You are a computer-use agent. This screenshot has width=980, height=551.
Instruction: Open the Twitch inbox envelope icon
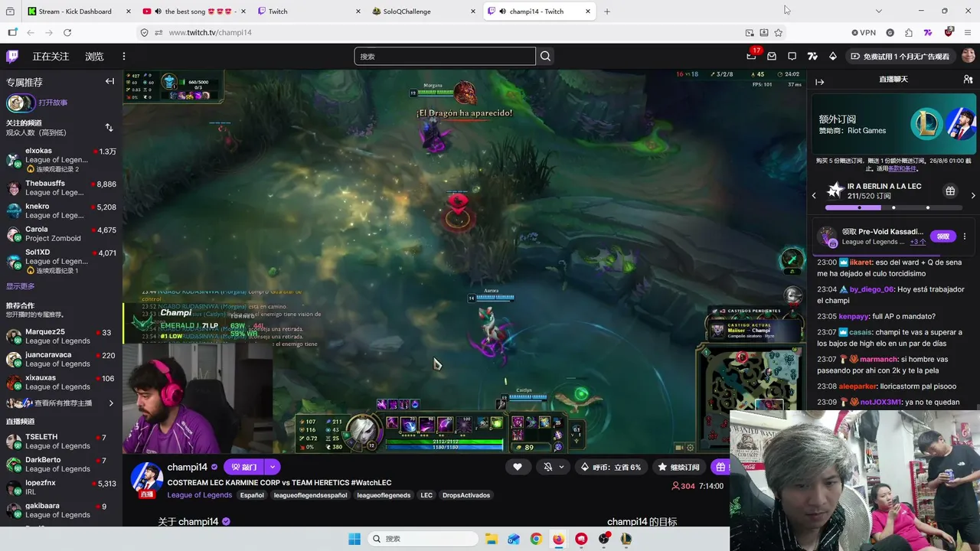(772, 56)
